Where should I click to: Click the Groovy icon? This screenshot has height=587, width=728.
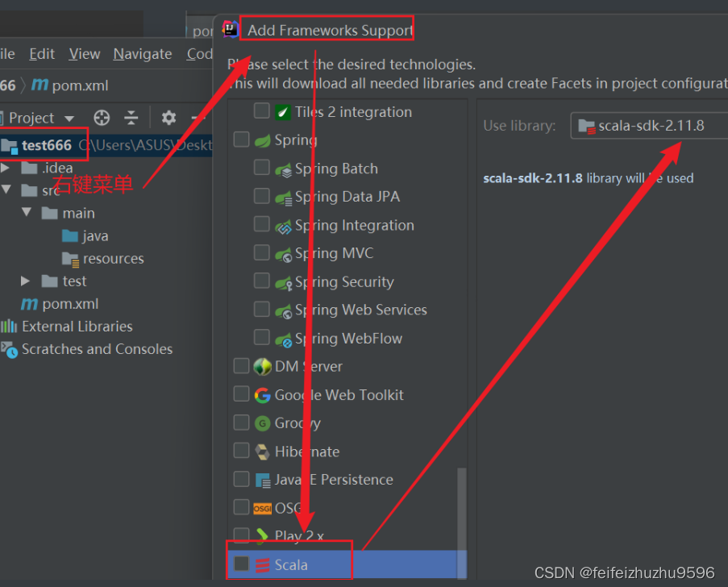click(x=262, y=423)
